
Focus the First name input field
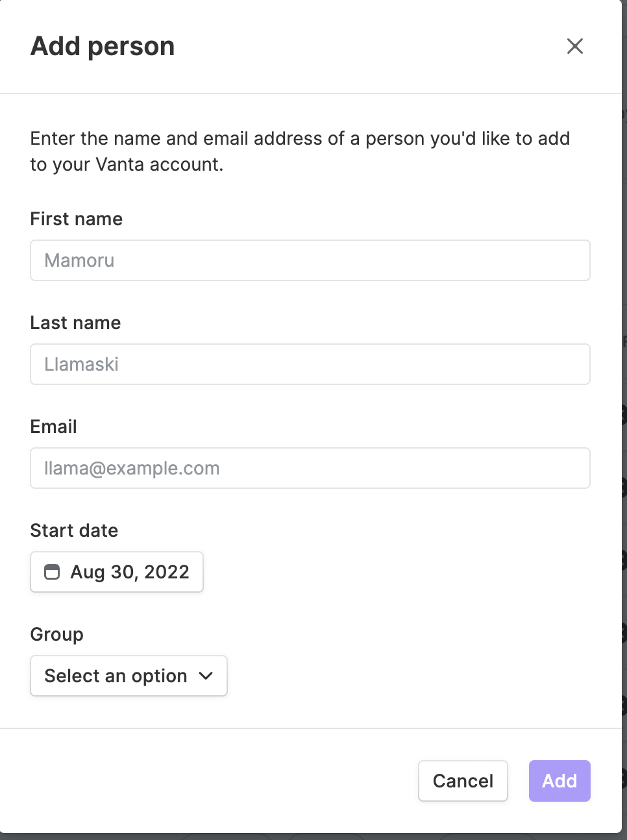coord(310,260)
